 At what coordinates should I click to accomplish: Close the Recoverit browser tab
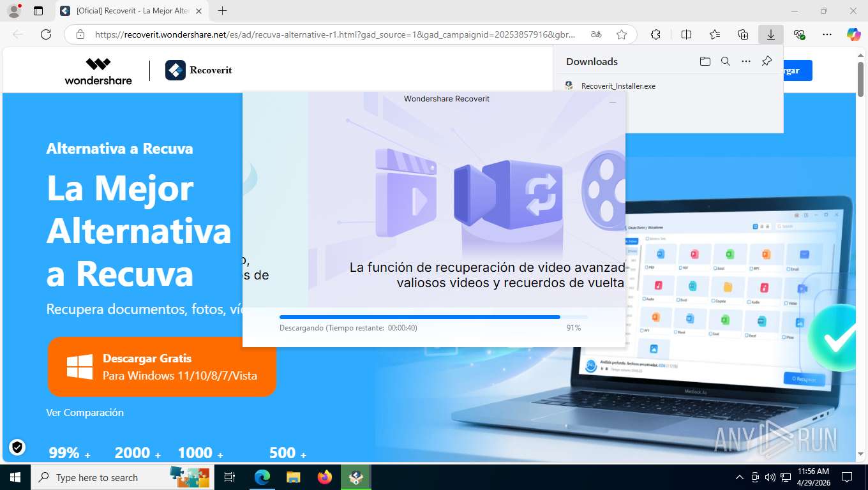click(198, 11)
